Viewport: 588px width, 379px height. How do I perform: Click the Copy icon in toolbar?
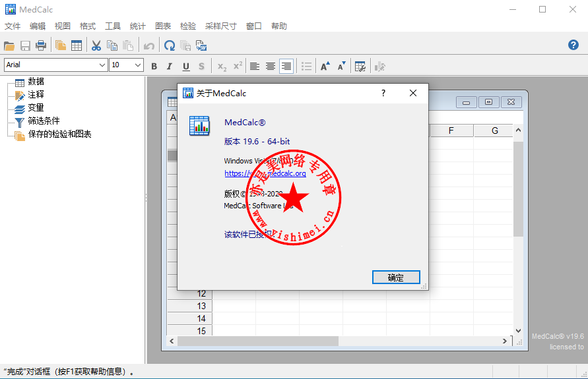[112, 45]
